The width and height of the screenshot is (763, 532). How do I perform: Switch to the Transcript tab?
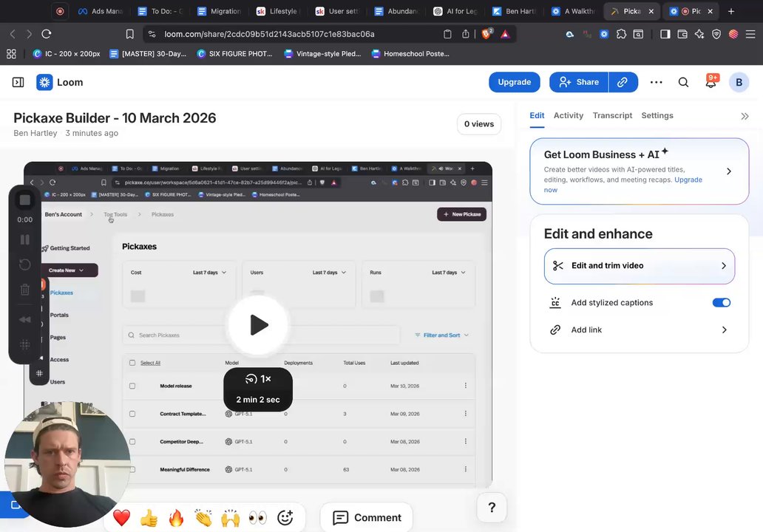pos(612,116)
